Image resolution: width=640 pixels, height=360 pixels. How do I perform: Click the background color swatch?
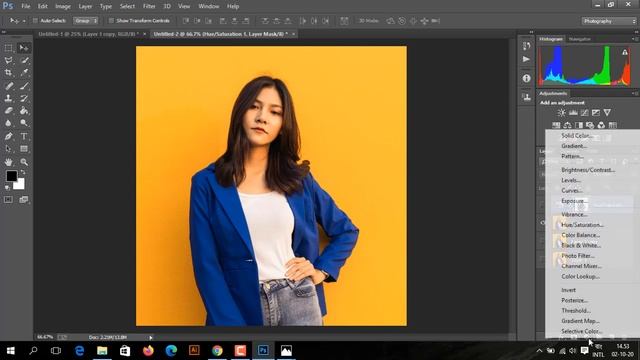click(20, 186)
